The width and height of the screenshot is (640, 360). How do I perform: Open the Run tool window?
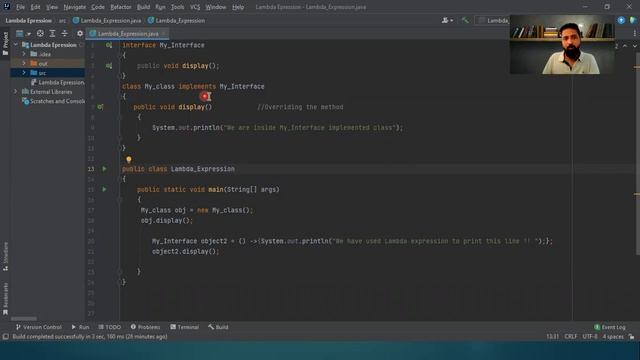pos(80,327)
